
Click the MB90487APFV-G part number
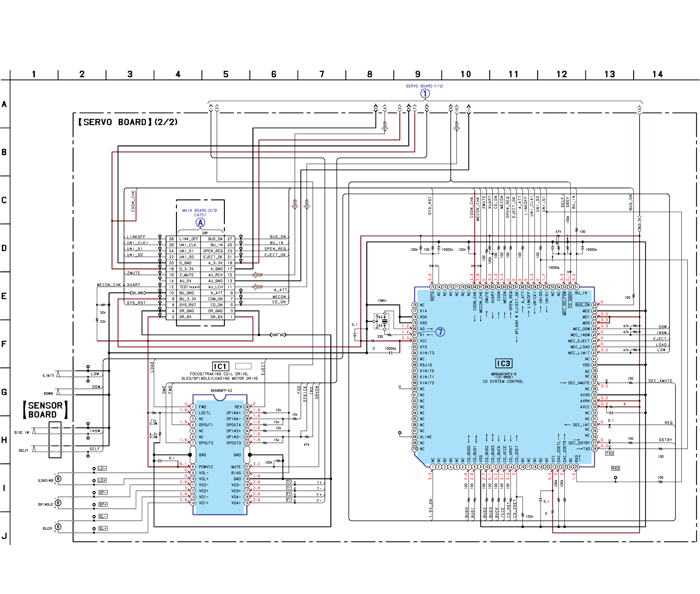coord(504,374)
